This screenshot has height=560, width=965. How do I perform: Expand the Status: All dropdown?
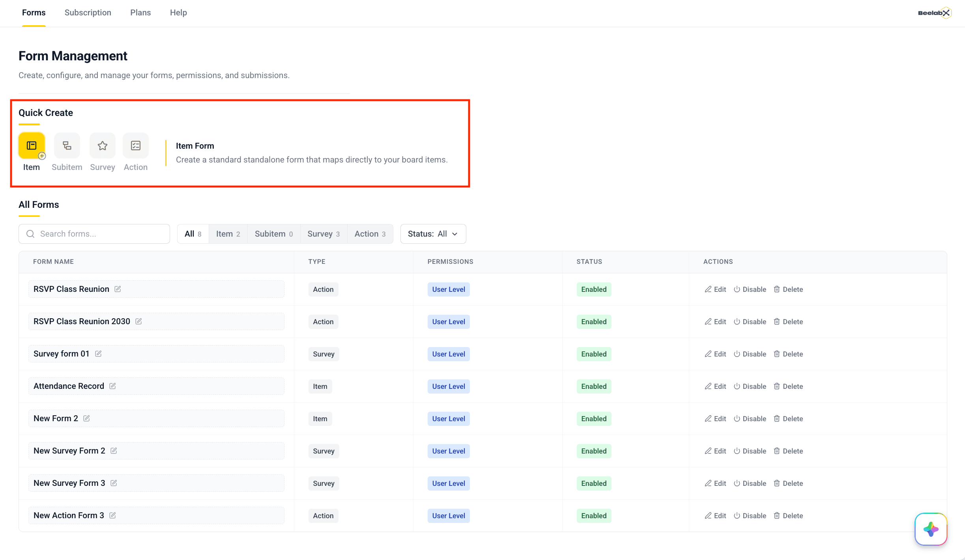pos(433,234)
